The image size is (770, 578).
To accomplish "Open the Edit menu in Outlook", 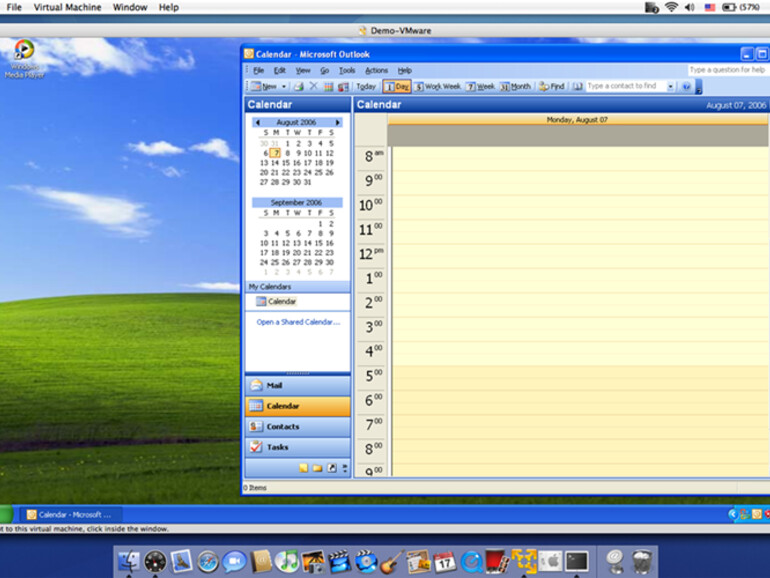I will (279, 70).
